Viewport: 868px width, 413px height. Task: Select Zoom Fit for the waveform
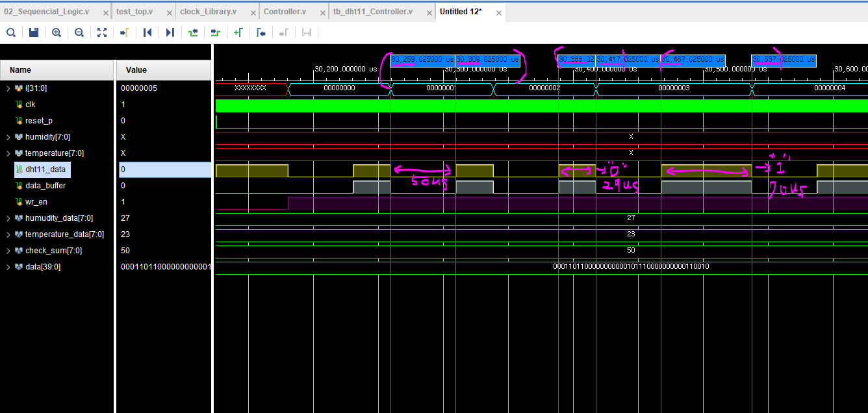coord(101,32)
